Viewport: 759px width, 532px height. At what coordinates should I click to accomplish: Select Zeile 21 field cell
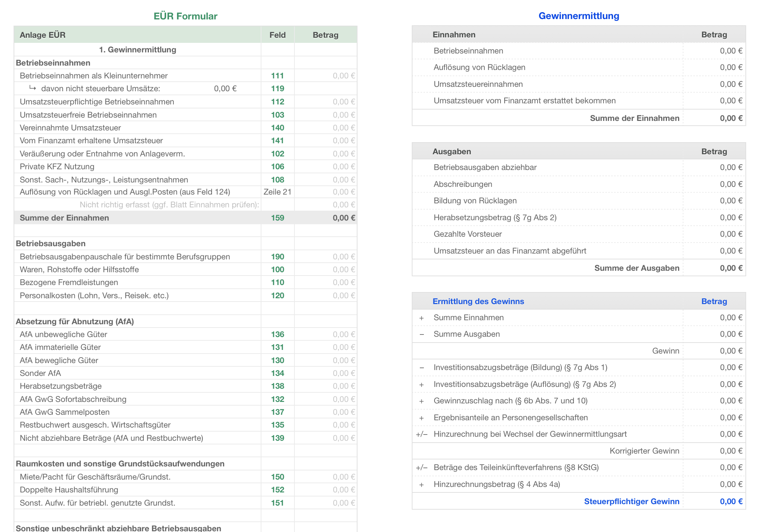(277, 192)
